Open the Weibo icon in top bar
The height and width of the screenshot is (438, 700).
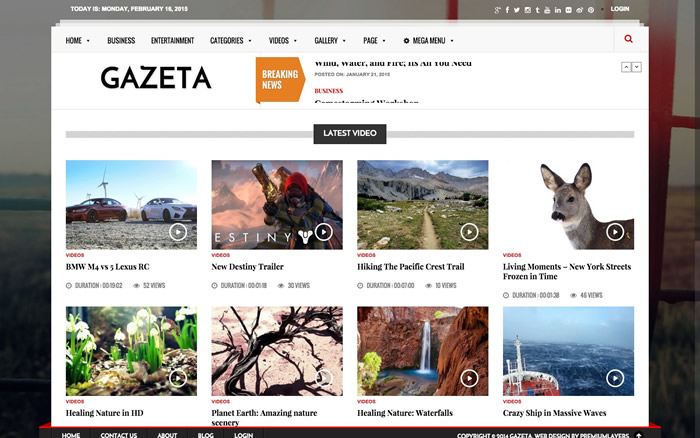point(579,10)
